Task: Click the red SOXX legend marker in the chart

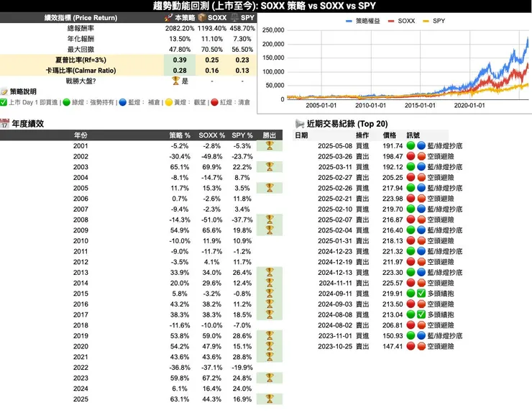Action: coord(391,21)
